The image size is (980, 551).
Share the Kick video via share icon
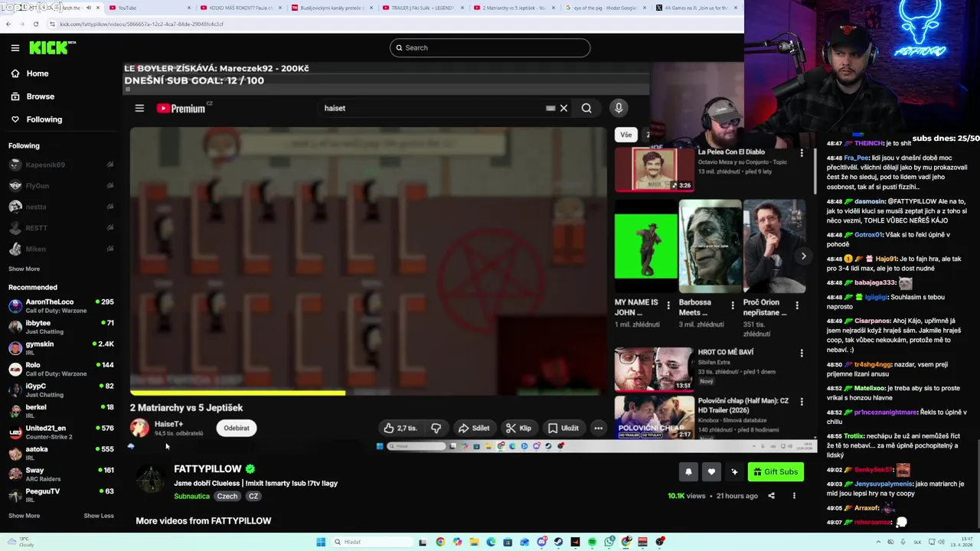point(771,496)
